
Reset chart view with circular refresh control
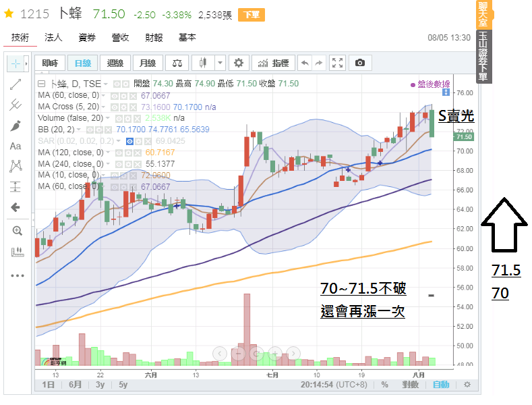257,354
